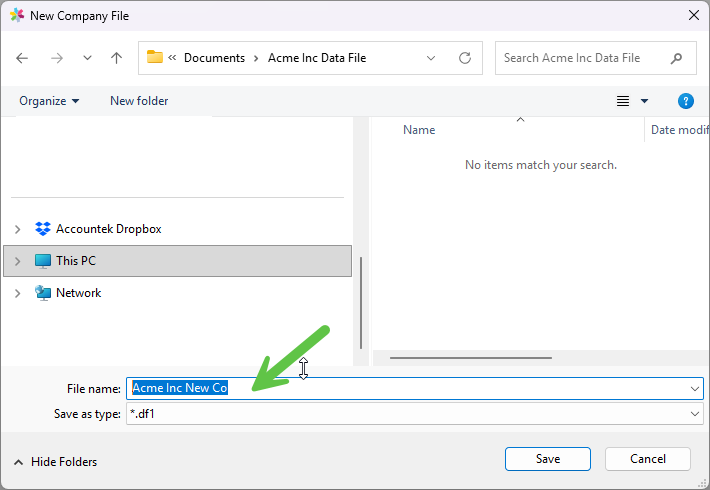Screen dimensions: 710x490
Task: Click the navigation pane vertical scrollbar
Action: (361, 303)
